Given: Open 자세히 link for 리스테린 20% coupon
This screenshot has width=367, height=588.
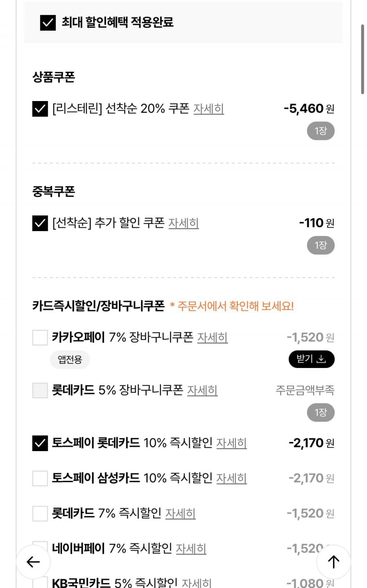Looking at the screenshot, I should click(x=208, y=109).
